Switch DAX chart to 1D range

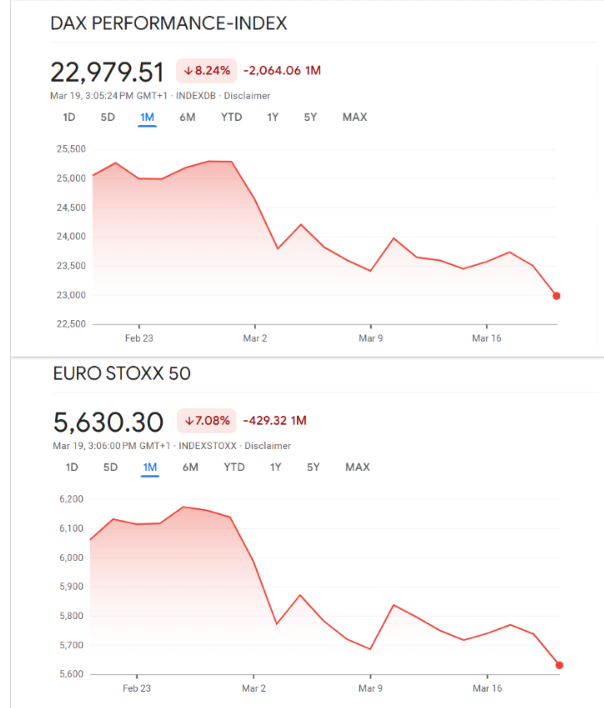pos(69,117)
